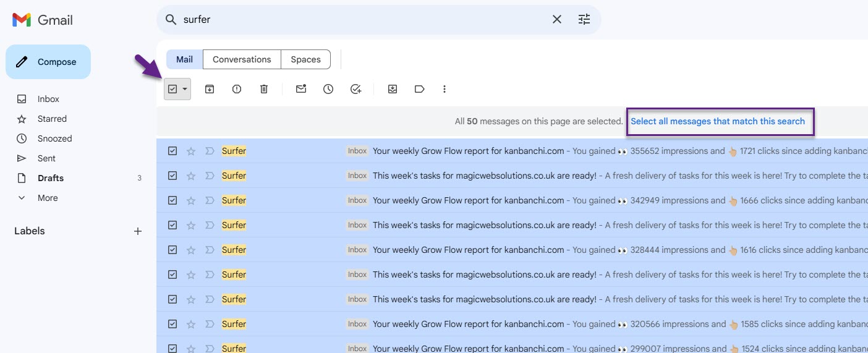Click the Inbox tag on the 355652 email
868x353 pixels.
tap(357, 151)
